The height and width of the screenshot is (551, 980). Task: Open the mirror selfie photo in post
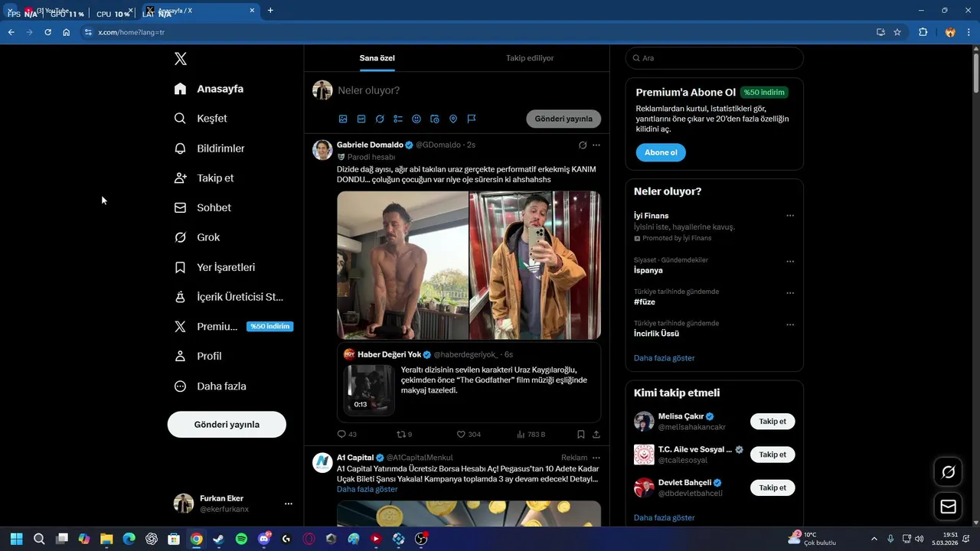tap(535, 265)
